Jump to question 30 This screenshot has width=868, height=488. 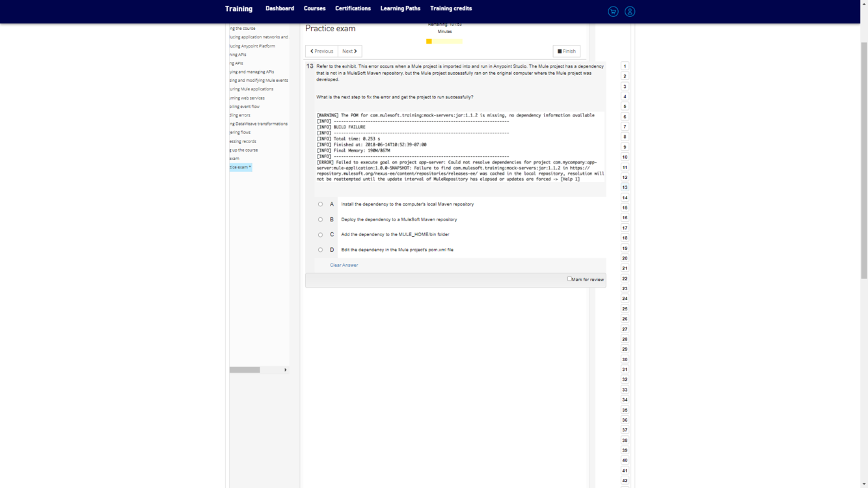click(625, 359)
